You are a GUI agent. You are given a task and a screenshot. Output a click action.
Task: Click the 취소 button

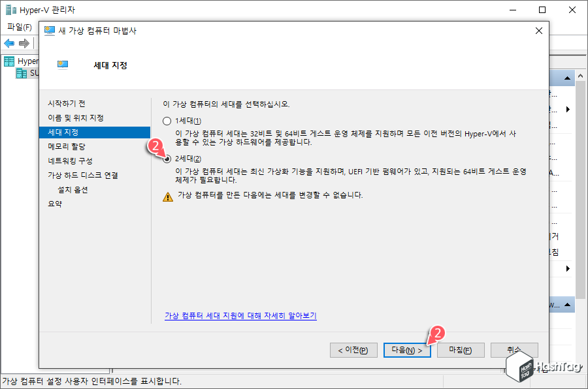[514, 350]
